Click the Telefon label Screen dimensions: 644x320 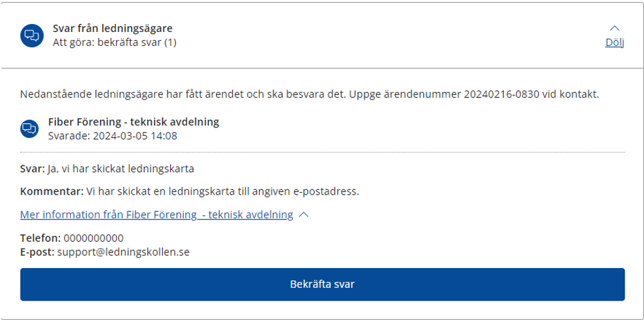point(41,238)
